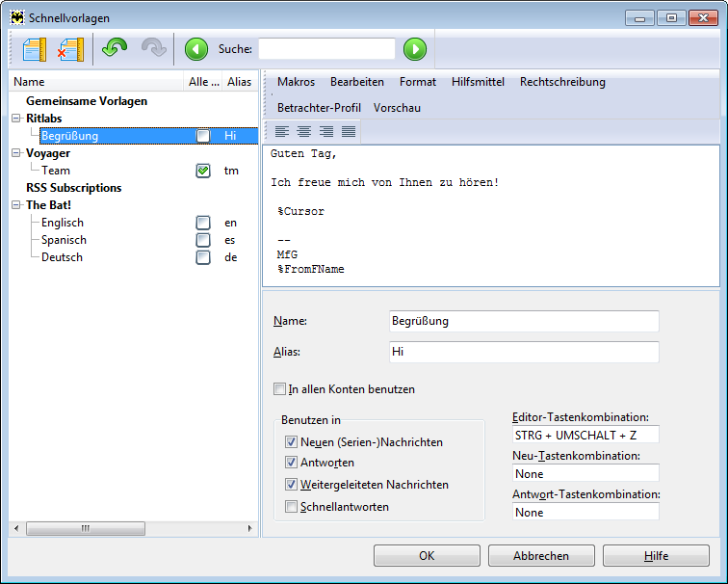This screenshot has height=584, width=728.
Task: Click the horizontal scrollbar in the template list
Action: point(85,528)
